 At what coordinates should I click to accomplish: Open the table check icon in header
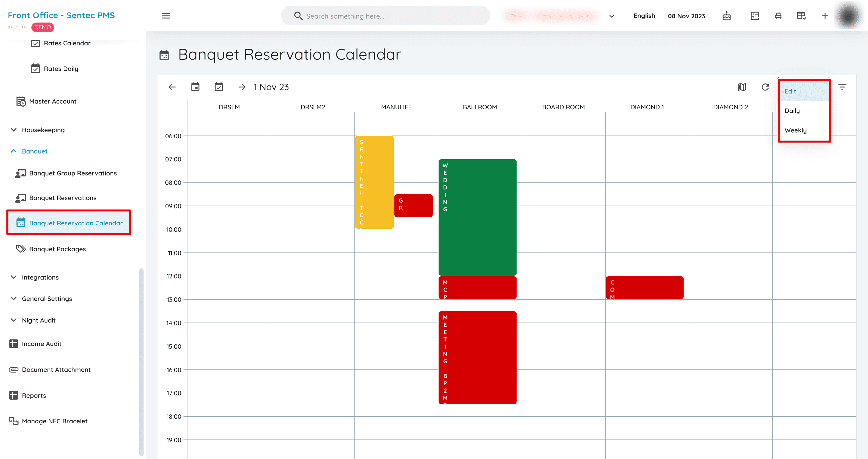[801, 16]
